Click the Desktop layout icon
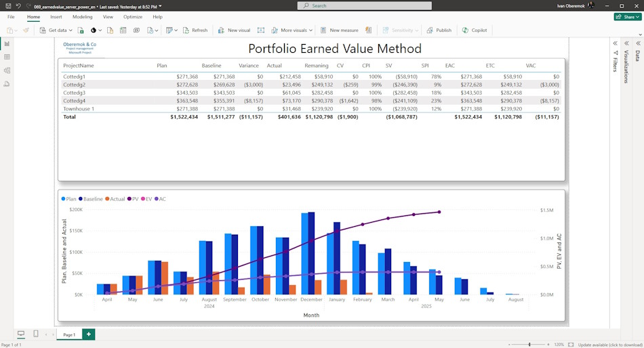 click(21, 334)
